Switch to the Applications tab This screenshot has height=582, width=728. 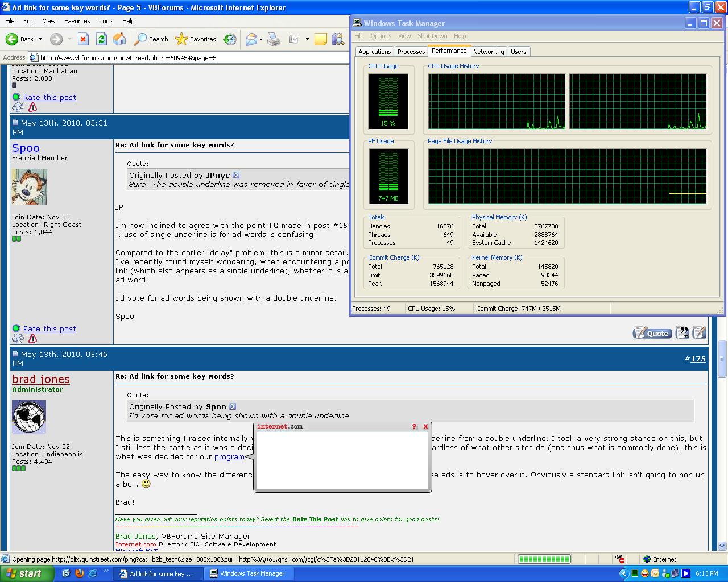[375, 52]
